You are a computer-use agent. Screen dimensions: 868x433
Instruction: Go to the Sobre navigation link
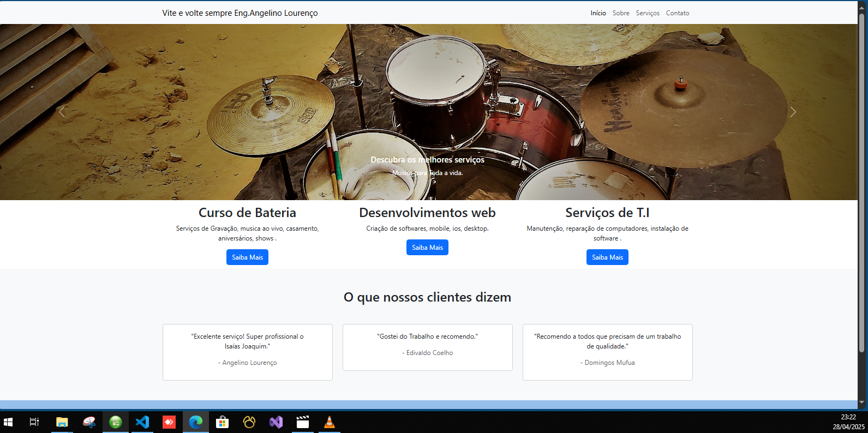pyautogui.click(x=621, y=13)
